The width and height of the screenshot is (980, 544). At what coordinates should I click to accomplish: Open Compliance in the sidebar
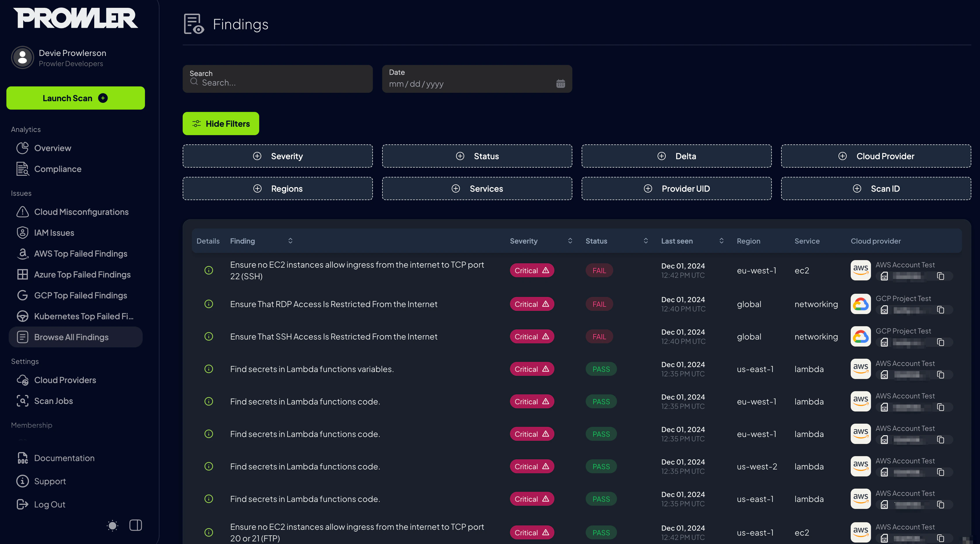coord(57,169)
